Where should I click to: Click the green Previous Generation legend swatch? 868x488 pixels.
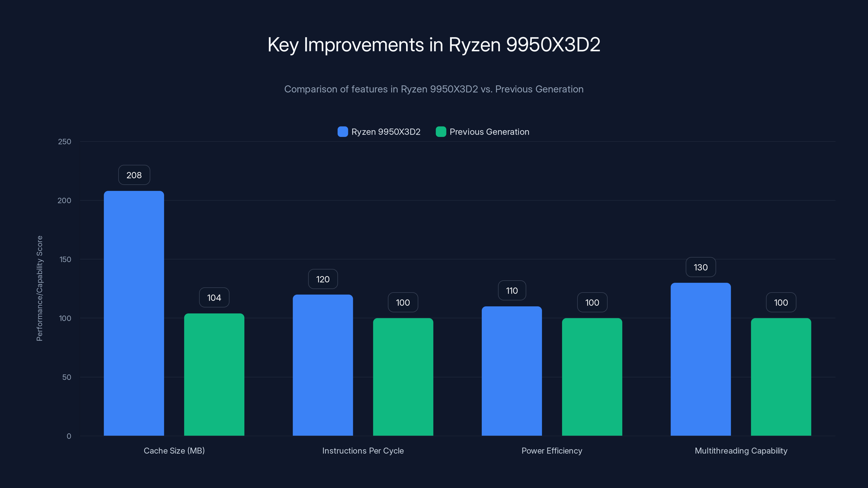click(441, 132)
